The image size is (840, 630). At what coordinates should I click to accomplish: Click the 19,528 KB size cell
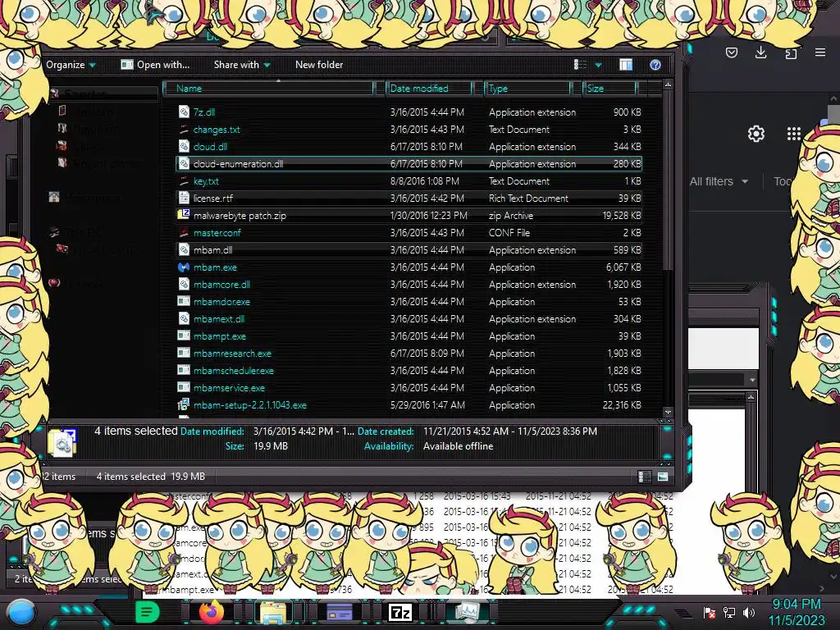pyautogui.click(x=622, y=216)
